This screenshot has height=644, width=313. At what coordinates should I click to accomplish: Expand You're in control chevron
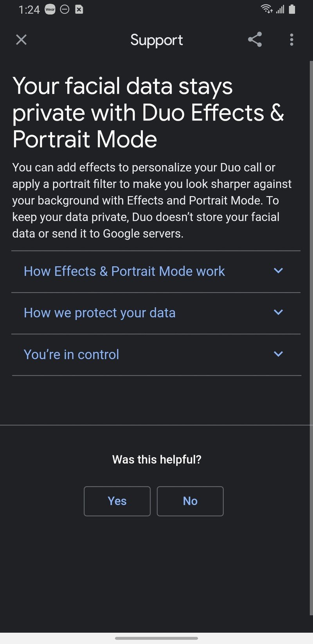pos(278,354)
